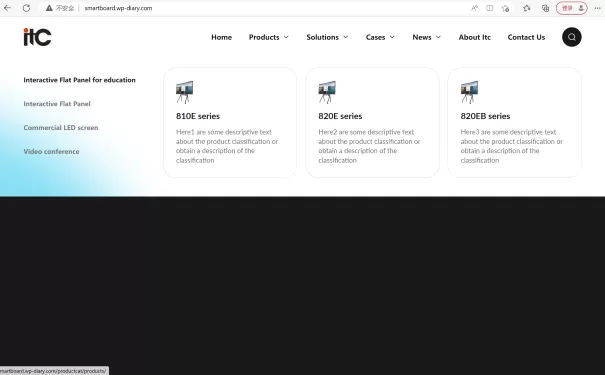Open the Cases menu
Viewport: 605px width, 375px height.
(375, 37)
